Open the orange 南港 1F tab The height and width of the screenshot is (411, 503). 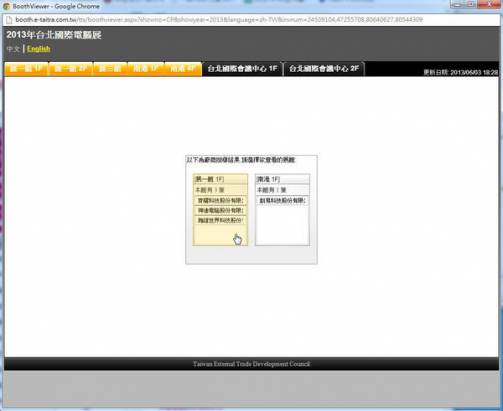(146, 69)
